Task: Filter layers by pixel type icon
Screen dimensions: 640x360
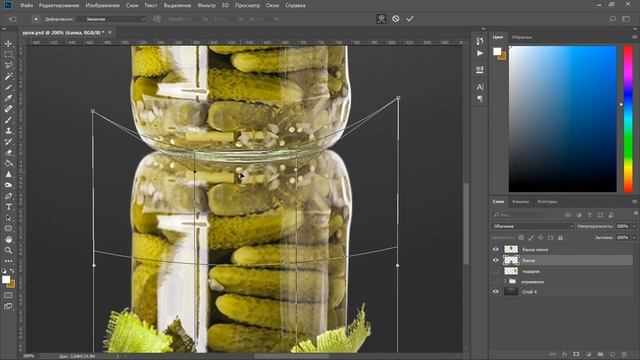Action: (x=568, y=215)
